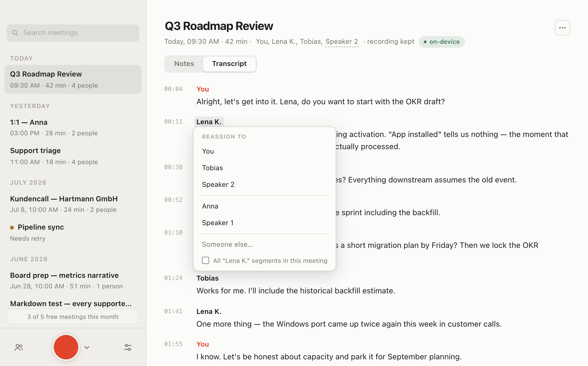Open the Q3 Roadmap Review meeting in sidebar
588x366 pixels.
pyautogui.click(x=73, y=79)
